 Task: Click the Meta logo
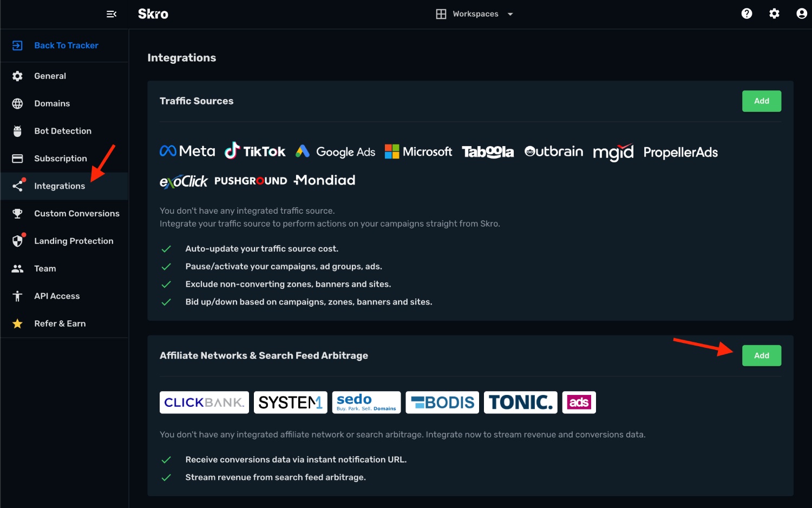pos(187,151)
